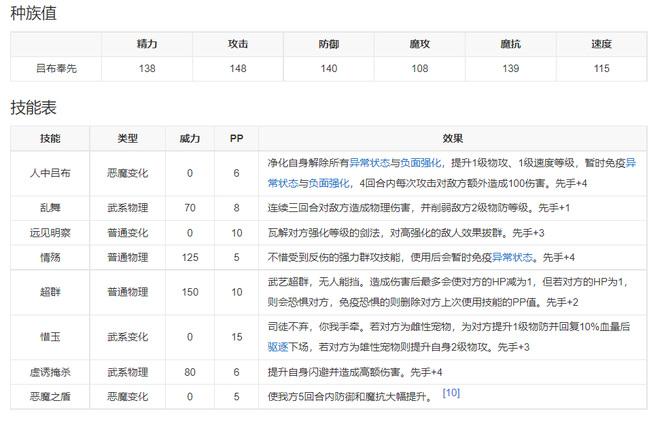The width and height of the screenshot is (666, 422).
Task: Select the 种族值 section heading
Action: [x=33, y=13]
